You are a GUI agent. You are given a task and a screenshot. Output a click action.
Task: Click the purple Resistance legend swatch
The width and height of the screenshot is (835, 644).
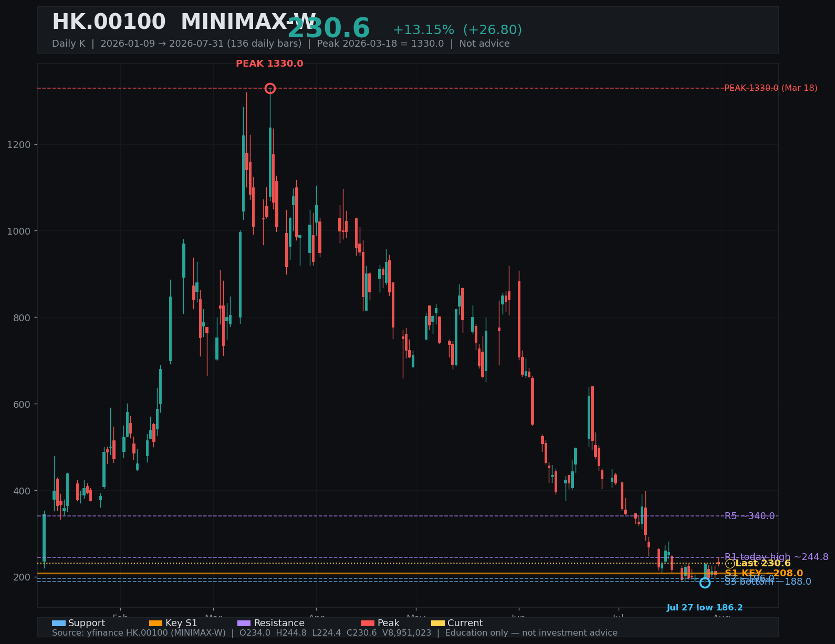(x=244, y=623)
